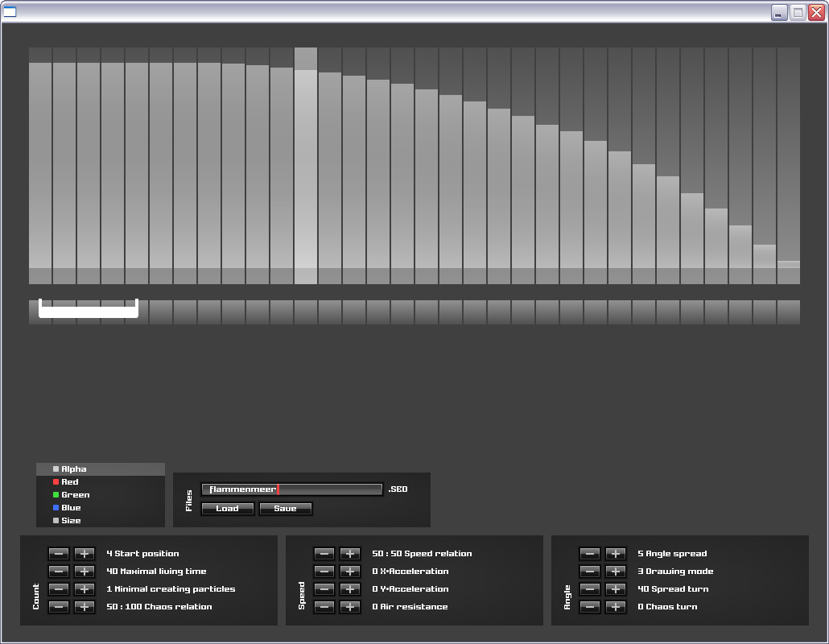
Task: Select the Red channel
Action: 70,482
